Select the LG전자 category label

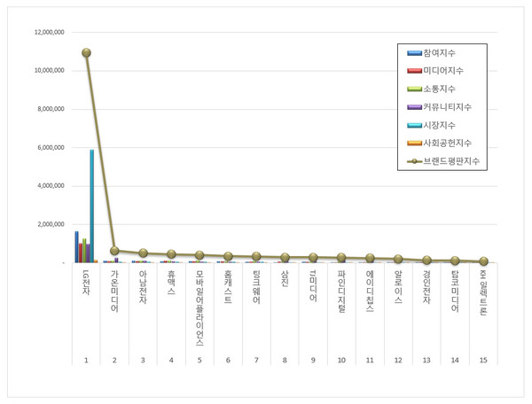(x=86, y=284)
